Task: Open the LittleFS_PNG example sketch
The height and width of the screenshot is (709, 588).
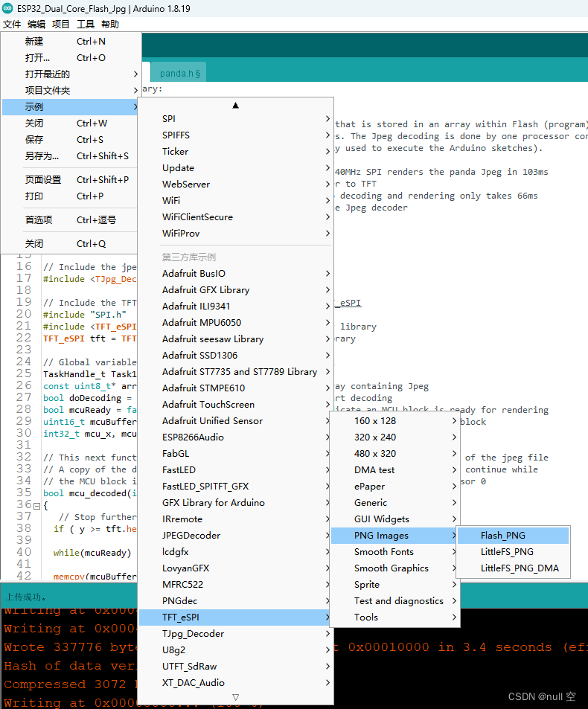Action: 514,551
